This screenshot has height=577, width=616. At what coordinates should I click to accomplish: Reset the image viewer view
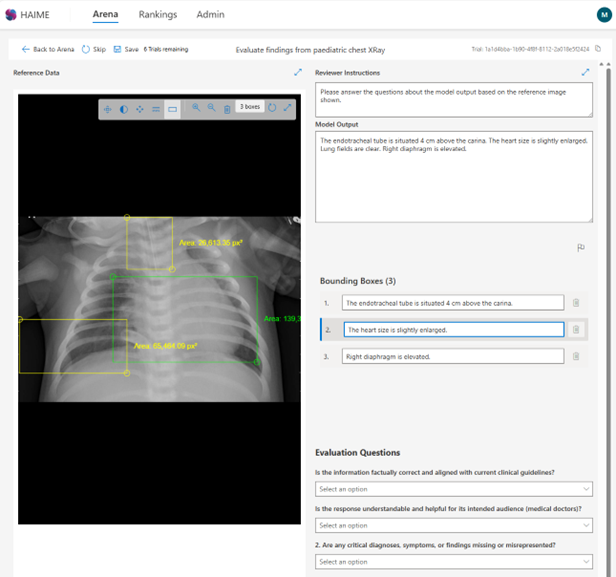click(272, 107)
